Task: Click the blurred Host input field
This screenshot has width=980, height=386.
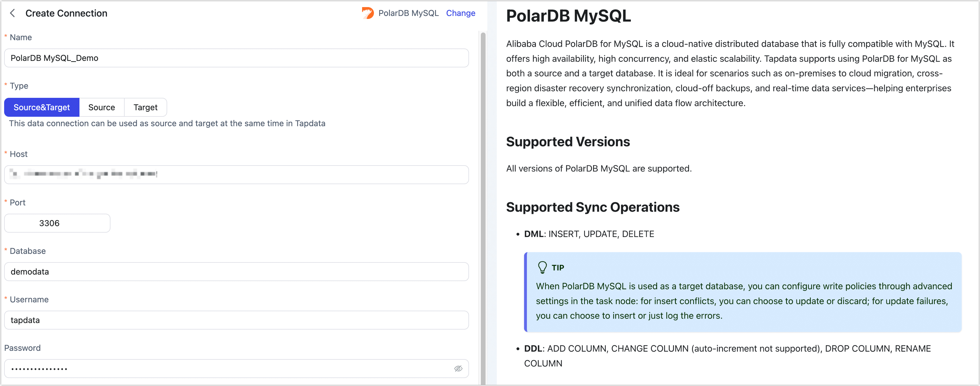Action: (x=236, y=175)
